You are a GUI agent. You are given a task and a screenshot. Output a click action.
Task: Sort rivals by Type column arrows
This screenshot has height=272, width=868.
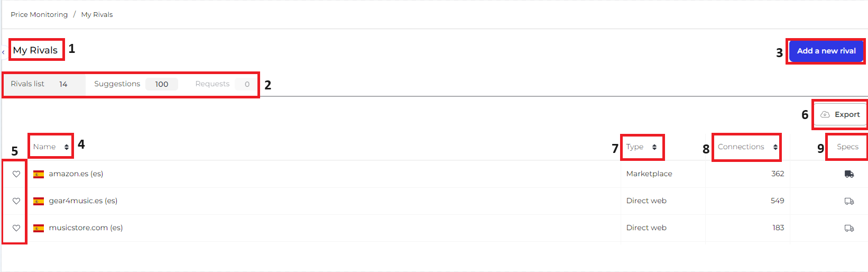coord(654,147)
